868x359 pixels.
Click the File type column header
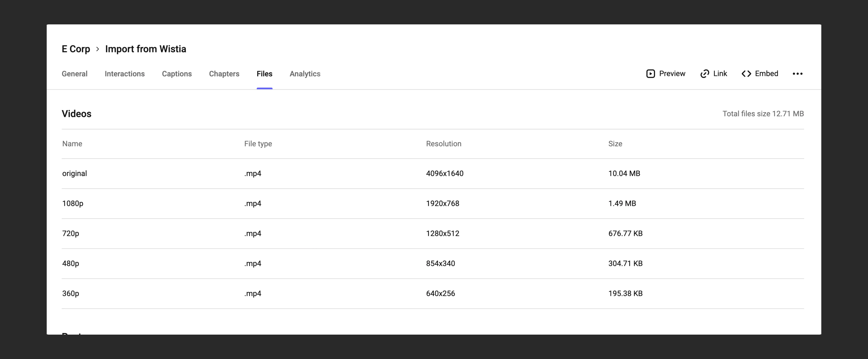[258, 144]
